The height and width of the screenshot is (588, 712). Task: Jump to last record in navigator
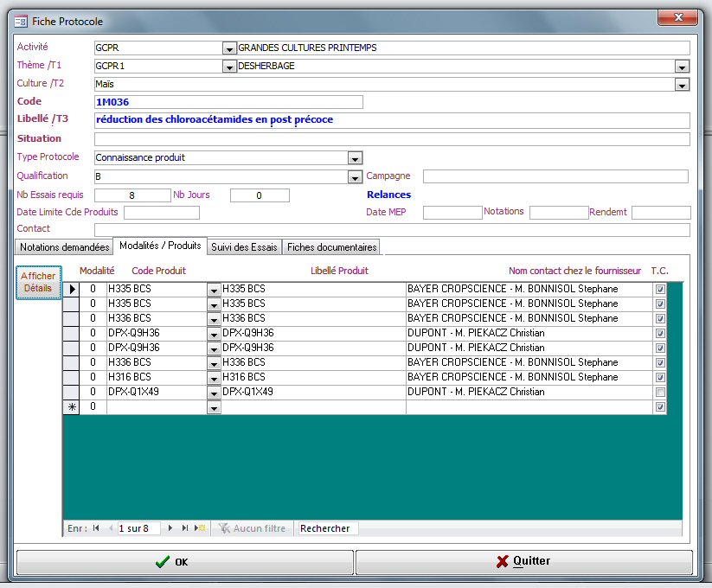click(x=185, y=528)
